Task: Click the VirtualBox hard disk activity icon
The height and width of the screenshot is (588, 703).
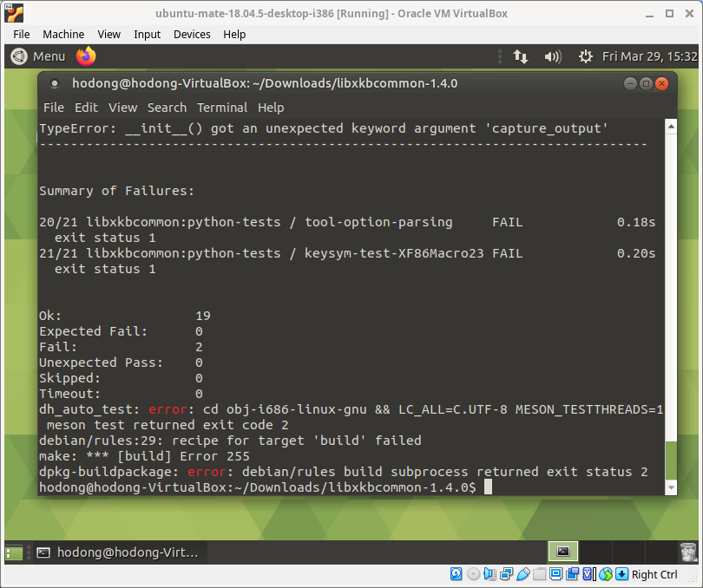Action: (456, 574)
